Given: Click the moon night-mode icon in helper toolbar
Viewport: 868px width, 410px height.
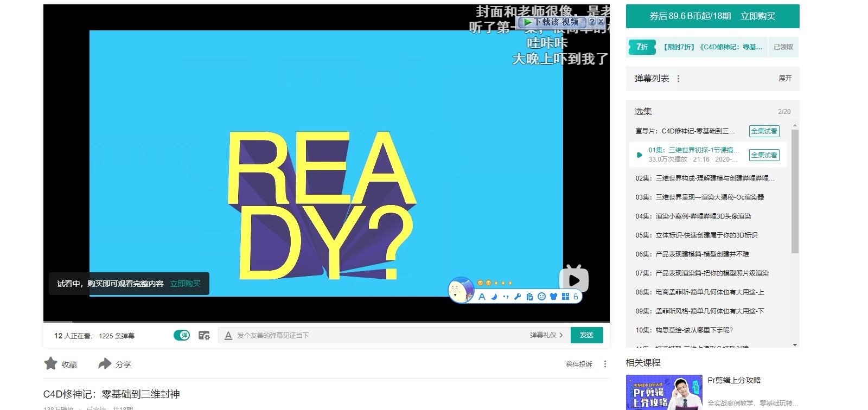Looking at the screenshot, I should pyautogui.click(x=494, y=297).
